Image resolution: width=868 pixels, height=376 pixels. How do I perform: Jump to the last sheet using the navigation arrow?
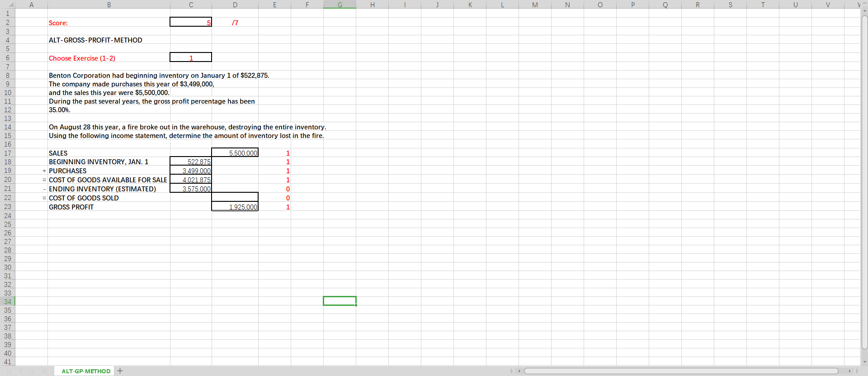(44, 371)
